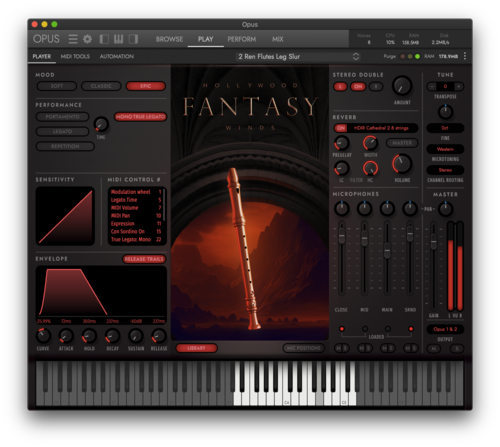Toggle the Close microphone loaded LED

(342, 329)
